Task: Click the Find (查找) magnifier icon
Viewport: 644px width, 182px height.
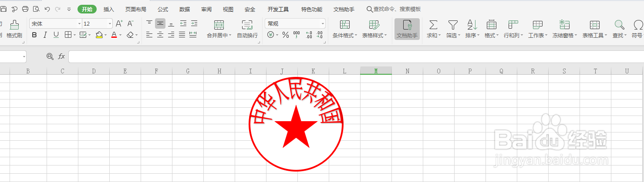Action: pyautogui.click(x=619, y=25)
